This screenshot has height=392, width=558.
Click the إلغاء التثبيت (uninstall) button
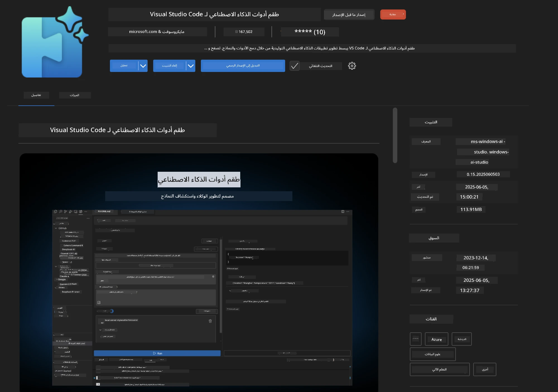(x=169, y=66)
